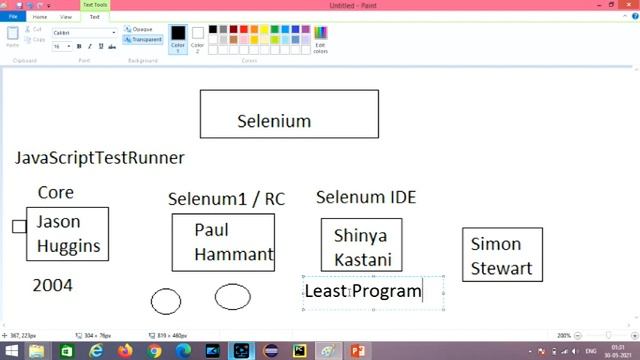Click the Text Tools contextual tab header
The height and width of the screenshot is (360, 640).
pos(95,5)
